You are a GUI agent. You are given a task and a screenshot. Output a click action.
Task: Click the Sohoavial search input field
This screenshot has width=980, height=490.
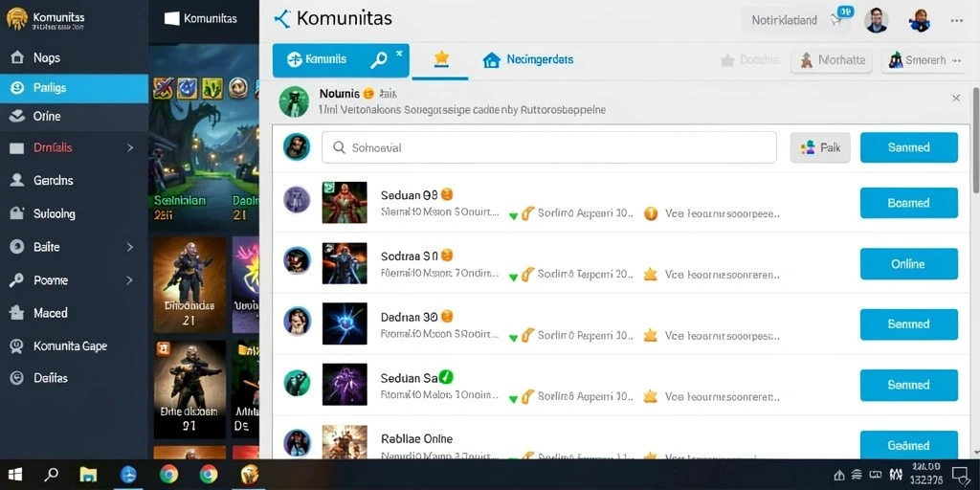coord(548,147)
